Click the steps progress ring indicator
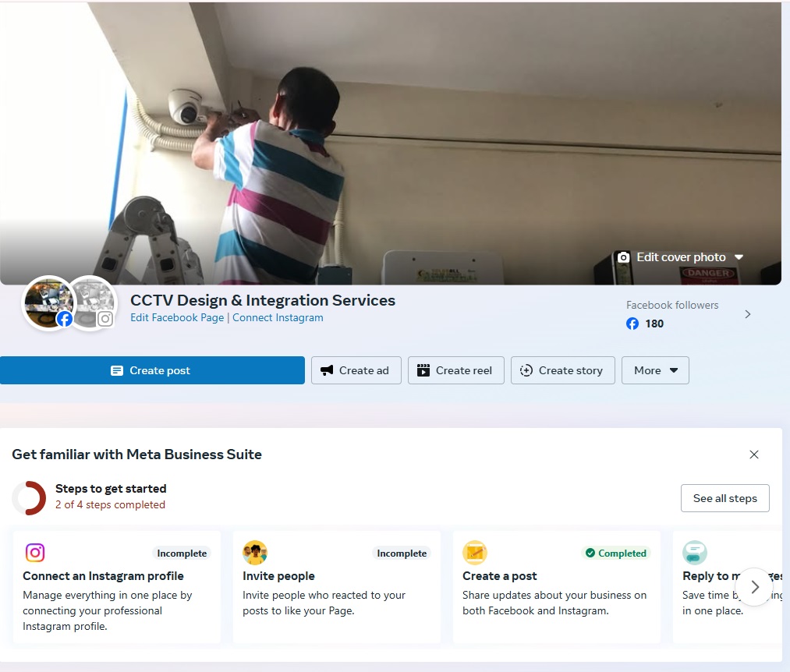790x672 pixels. [x=29, y=497]
